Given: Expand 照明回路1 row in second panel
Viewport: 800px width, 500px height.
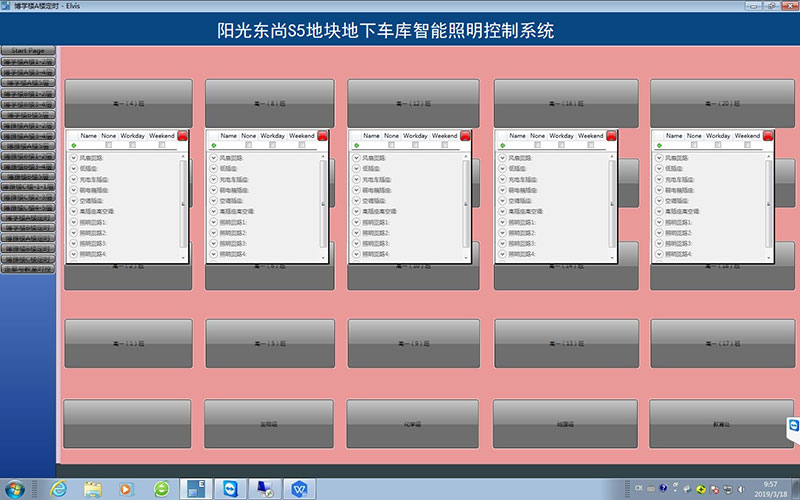Looking at the screenshot, I should [213, 222].
